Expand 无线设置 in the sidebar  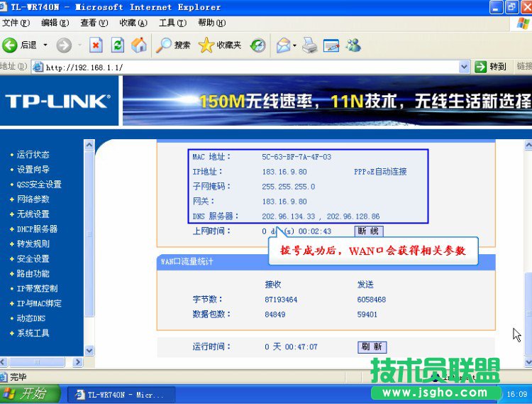pos(33,214)
